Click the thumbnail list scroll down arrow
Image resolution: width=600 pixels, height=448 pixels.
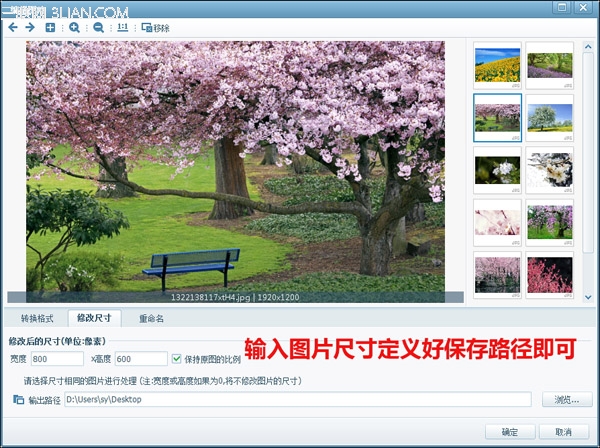(x=588, y=297)
